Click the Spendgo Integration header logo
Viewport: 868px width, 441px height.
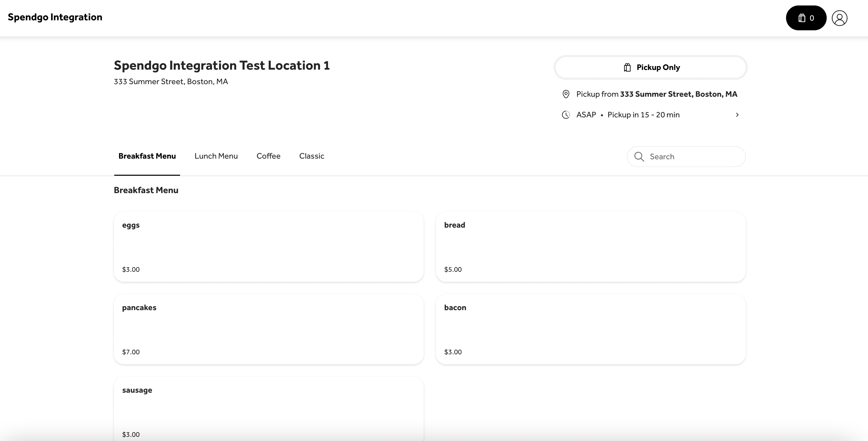[x=55, y=17]
